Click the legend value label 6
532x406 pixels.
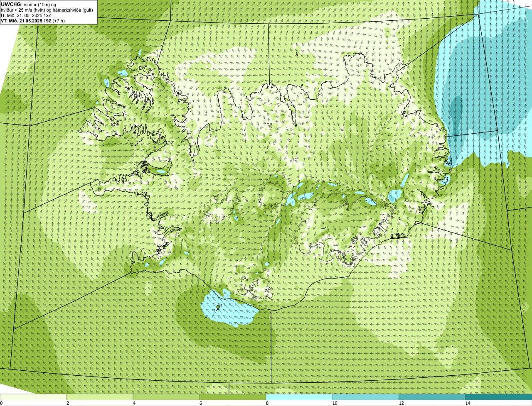click(200, 403)
